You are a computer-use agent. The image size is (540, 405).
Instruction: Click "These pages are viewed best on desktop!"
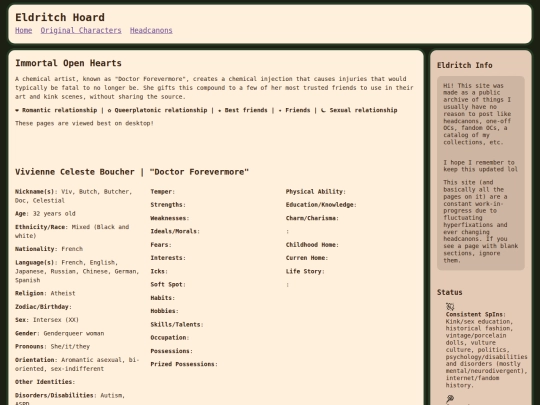tap(84, 123)
